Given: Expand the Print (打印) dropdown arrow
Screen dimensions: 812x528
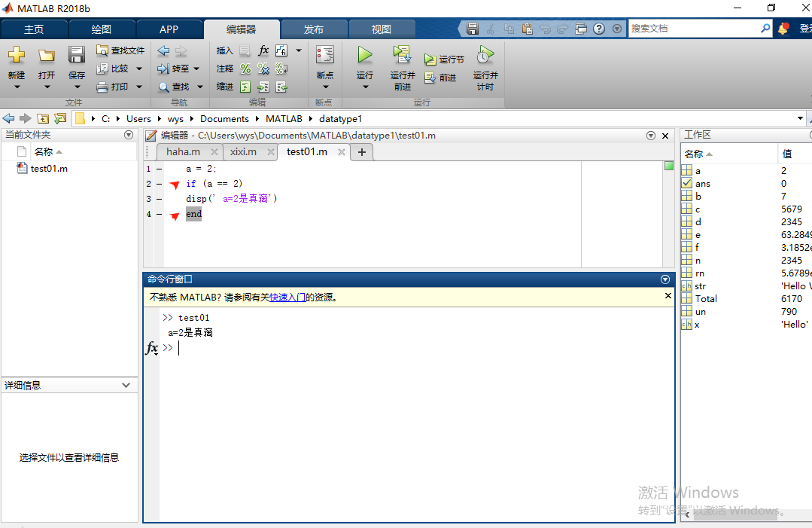Looking at the screenshot, I should tap(139, 87).
